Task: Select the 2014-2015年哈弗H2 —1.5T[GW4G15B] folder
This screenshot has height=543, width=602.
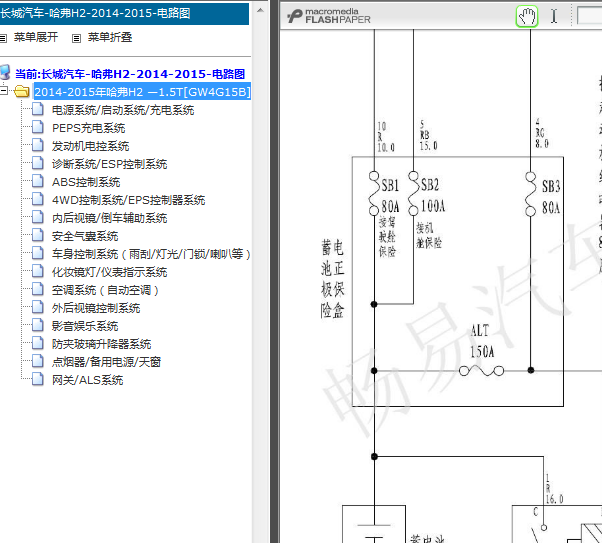Action: coord(142,92)
